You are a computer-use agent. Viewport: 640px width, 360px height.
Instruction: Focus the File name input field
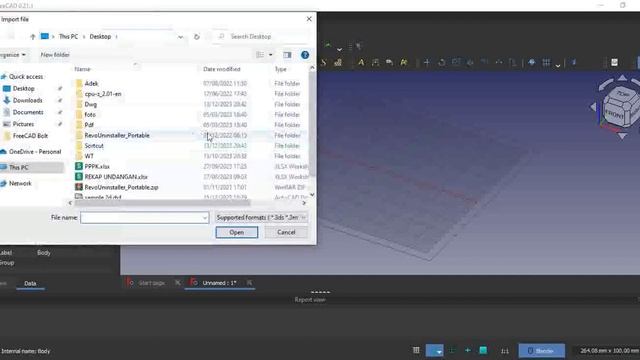[141, 218]
